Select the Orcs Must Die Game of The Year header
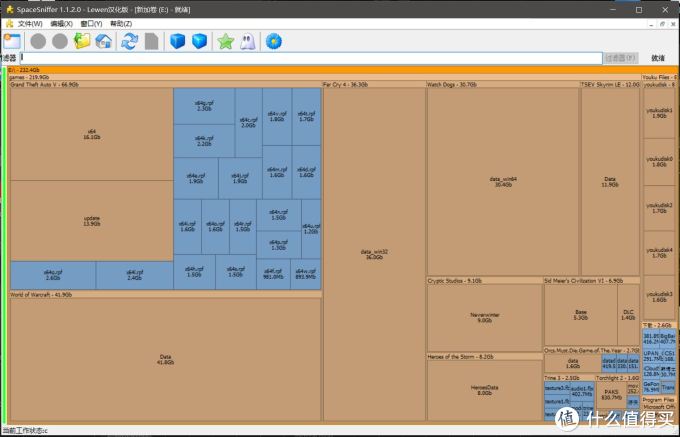680x437 pixels. pyautogui.click(x=592, y=350)
